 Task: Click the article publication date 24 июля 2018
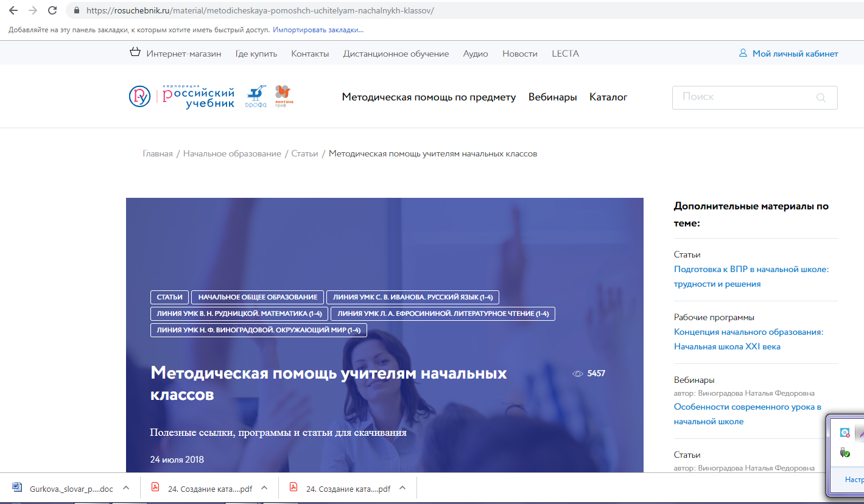pyautogui.click(x=177, y=459)
